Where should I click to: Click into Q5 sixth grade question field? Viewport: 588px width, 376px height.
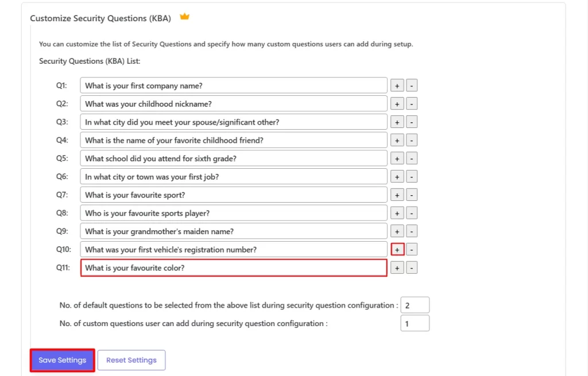[234, 158]
